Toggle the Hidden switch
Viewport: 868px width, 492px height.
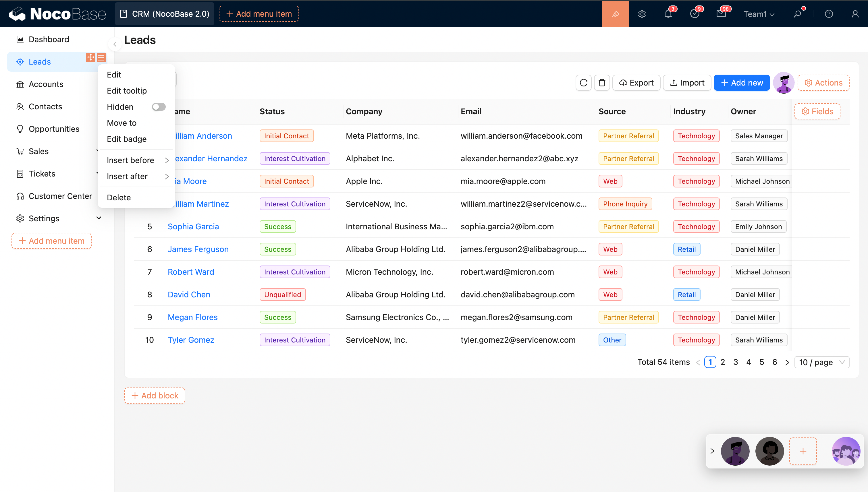coord(159,107)
